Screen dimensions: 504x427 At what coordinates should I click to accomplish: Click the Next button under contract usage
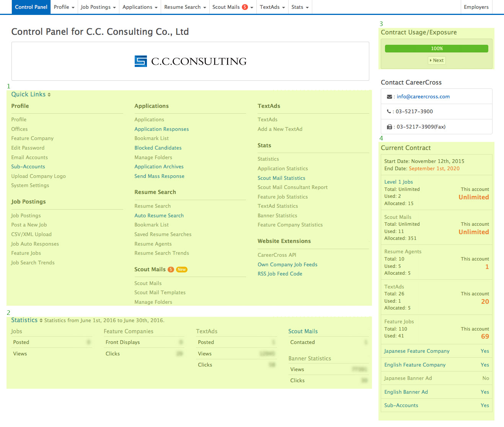coord(437,60)
